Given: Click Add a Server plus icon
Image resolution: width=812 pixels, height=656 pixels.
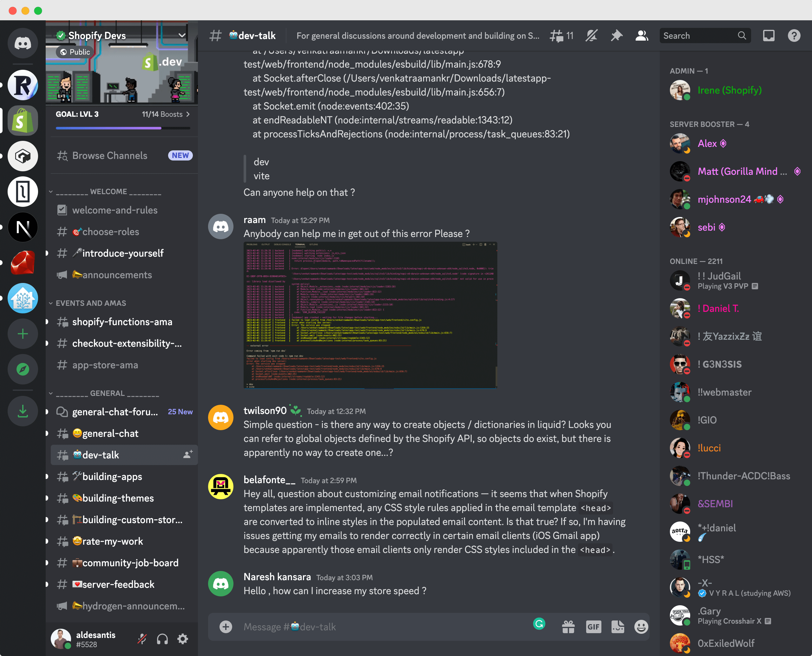Looking at the screenshot, I should pyautogui.click(x=23, y=334).
